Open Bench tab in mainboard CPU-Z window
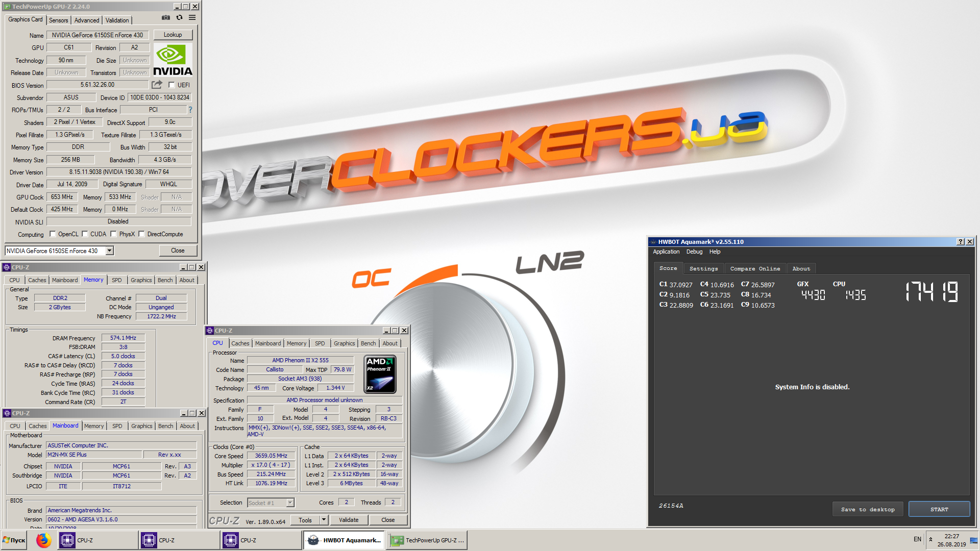Image resolution: width=980 pixels, height=551 pixels. pos(165,426)
